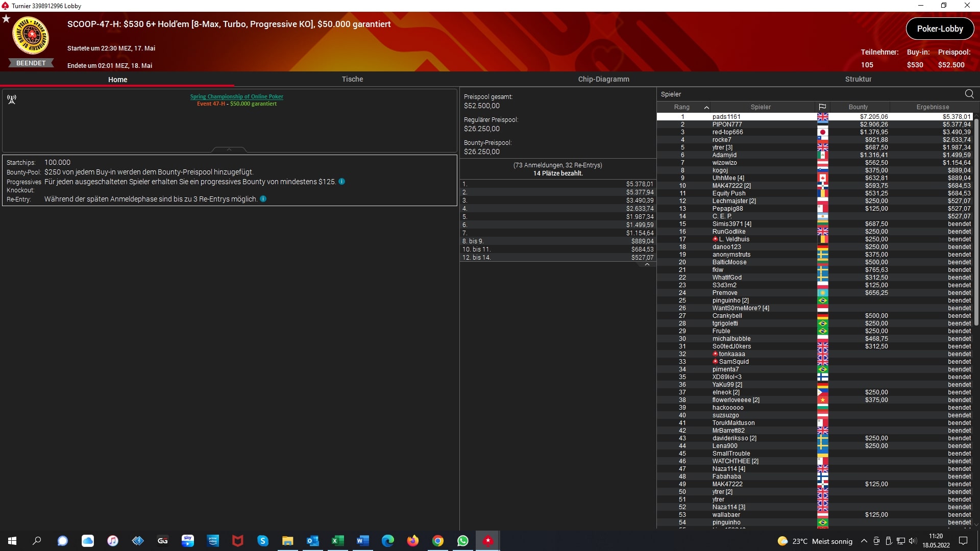Switch to the Struktur tab
The height and width of the screenshot is (551, 980).
(x=858, y=79)
